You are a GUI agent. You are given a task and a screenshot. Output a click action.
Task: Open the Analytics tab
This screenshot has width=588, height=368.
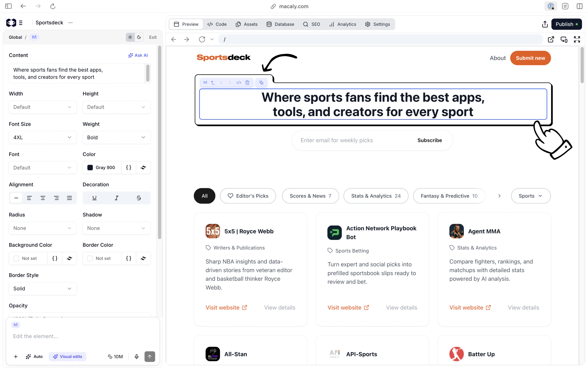(x=343, y=24)
